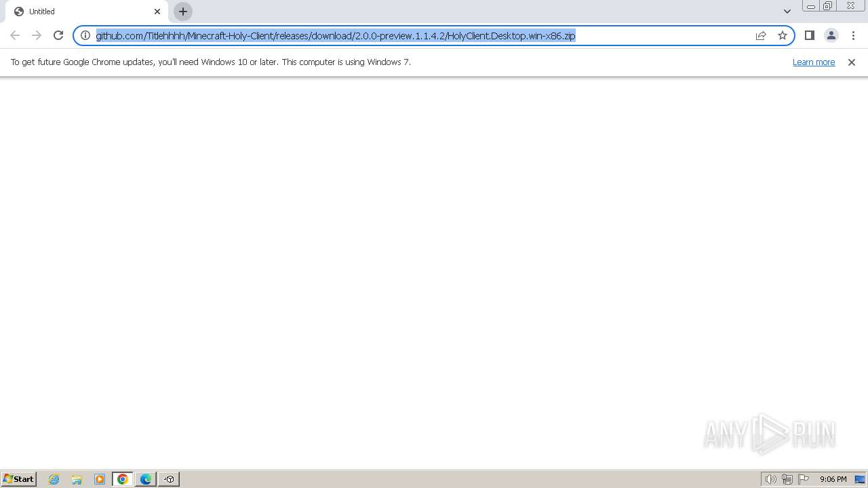Screen dimensions: 868x488
Task: Expand the tab search dropdown
Action: coord(787,12)
